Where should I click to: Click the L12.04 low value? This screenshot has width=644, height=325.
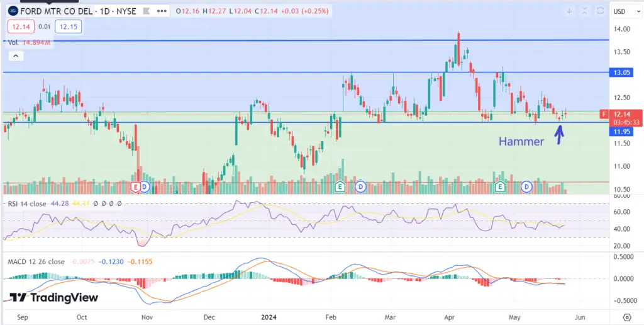[x=241, y=11]
